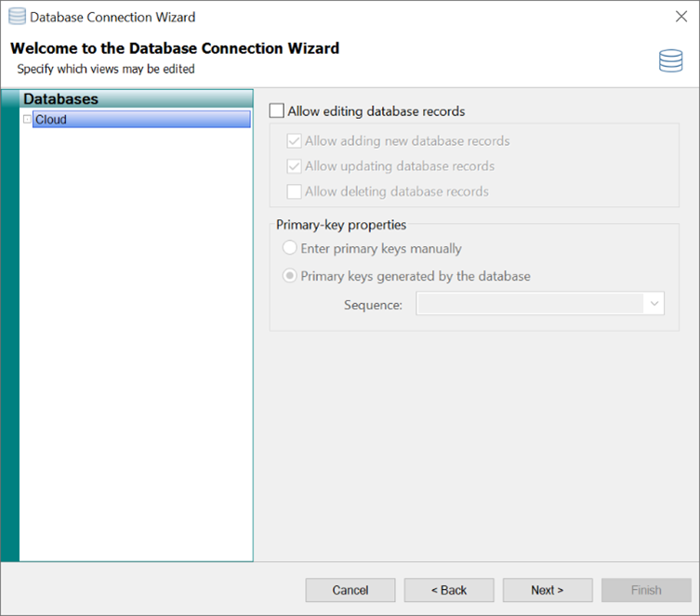Close the Database Connection Wizard window
700x616 pixels.
(x=680, y=17)
